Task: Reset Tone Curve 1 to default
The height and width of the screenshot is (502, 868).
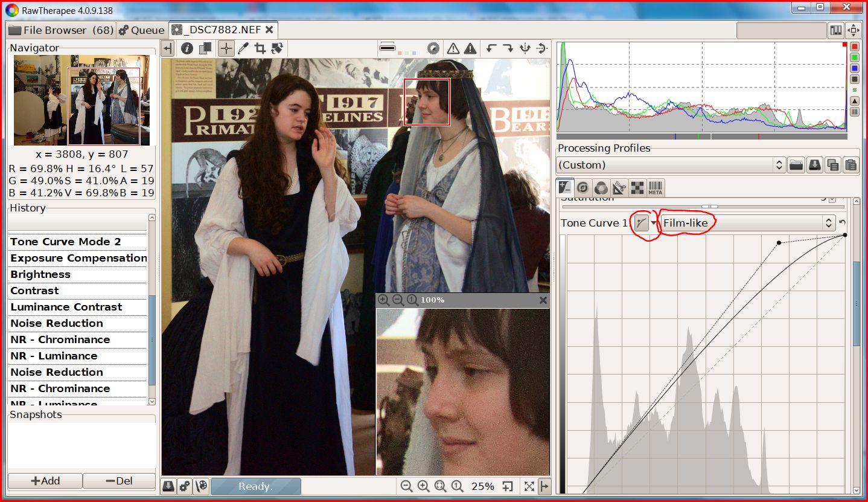Action: (843, 223)
